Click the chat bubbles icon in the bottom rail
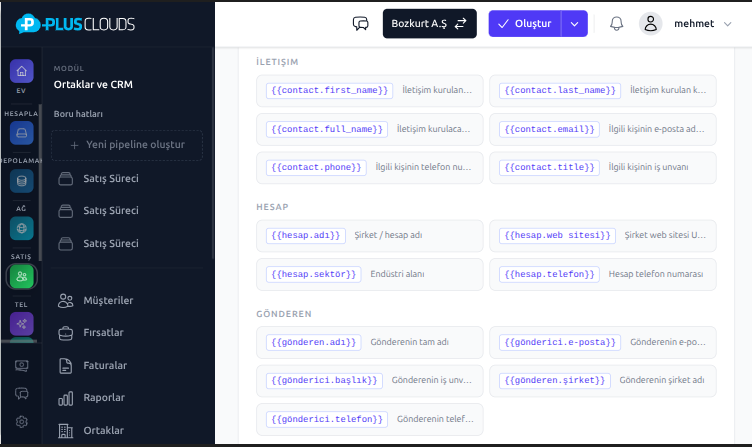Viewport: 752px width, 447px height. click(22, 394)
